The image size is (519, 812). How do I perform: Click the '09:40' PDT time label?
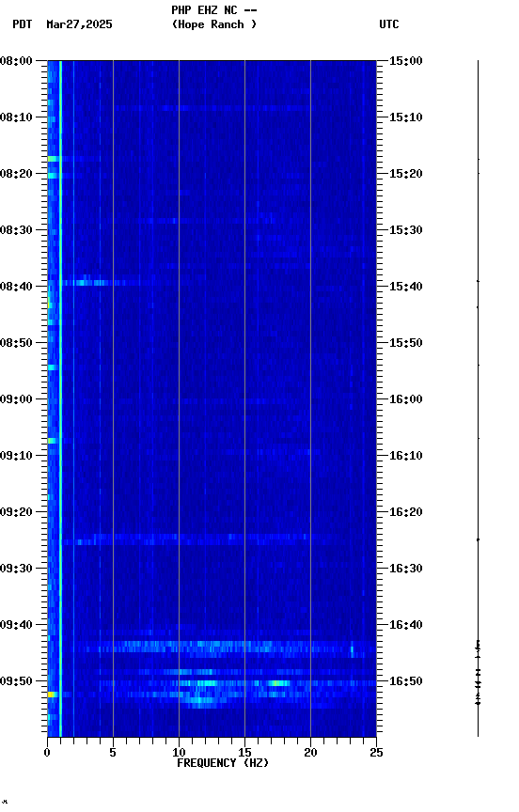point(16,625)
